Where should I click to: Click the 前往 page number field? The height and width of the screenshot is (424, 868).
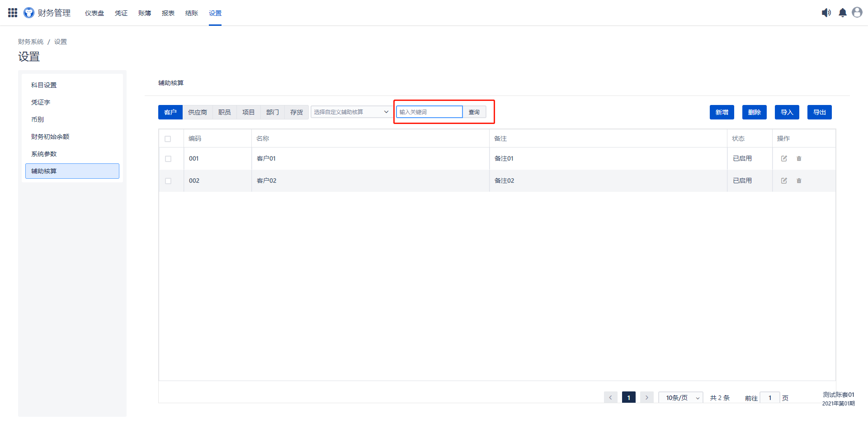tap(770, 398)
